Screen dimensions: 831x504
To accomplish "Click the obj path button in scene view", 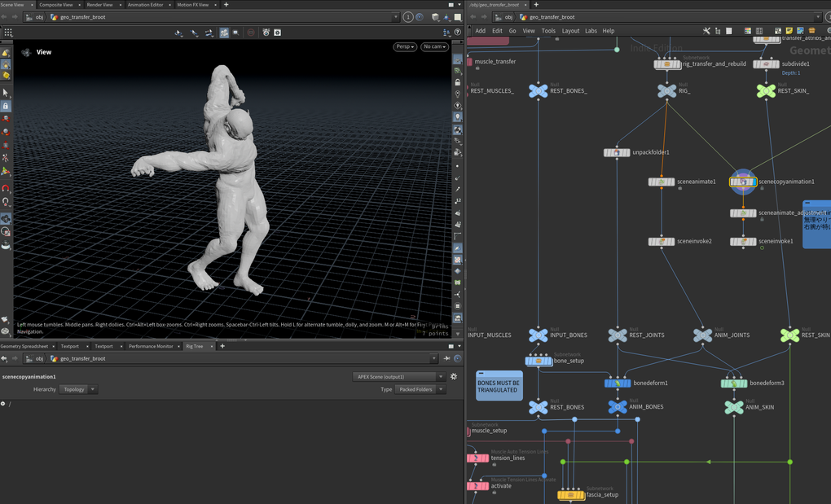I will pos(36,17).
